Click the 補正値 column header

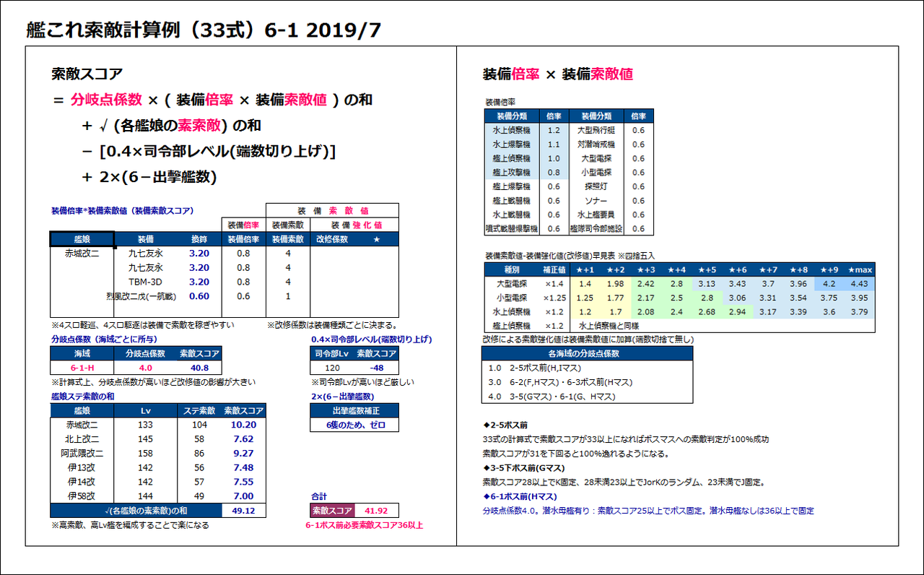click(x=554, y=269)
